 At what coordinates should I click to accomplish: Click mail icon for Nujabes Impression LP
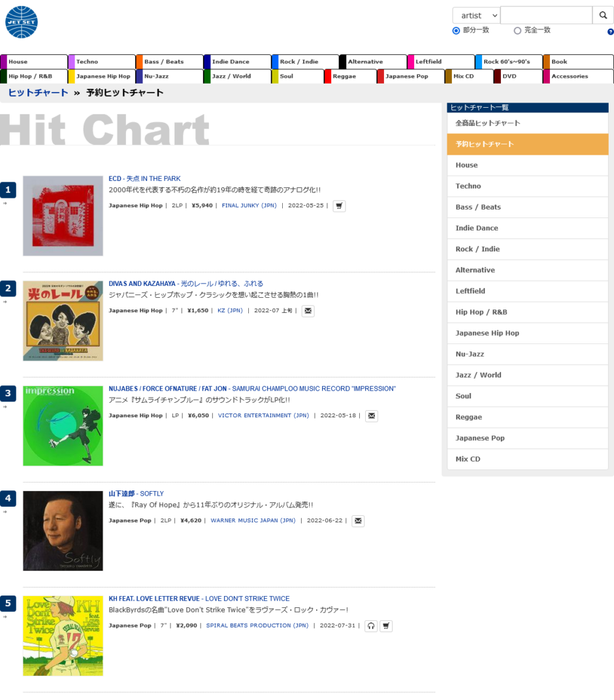coord(372,415)
